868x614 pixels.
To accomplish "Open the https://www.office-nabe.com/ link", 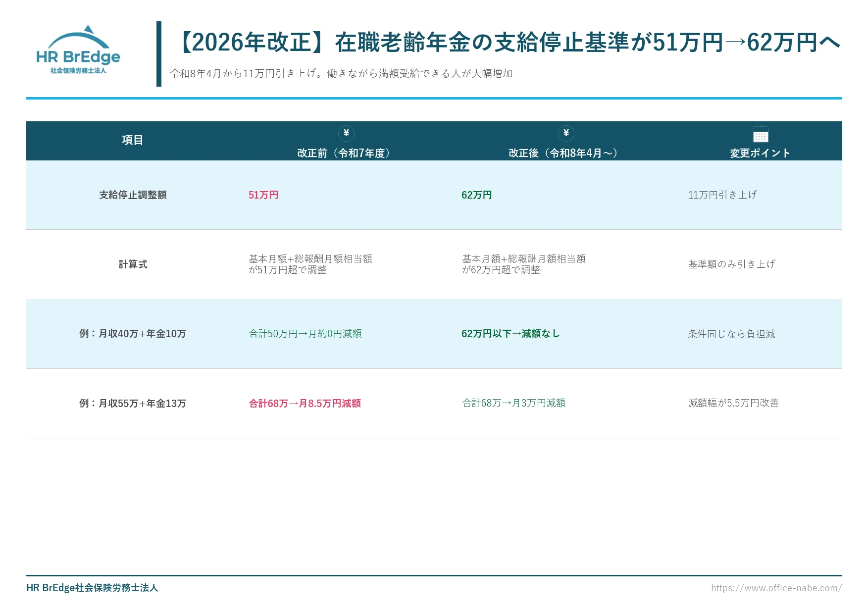I will tap(776, 588).
